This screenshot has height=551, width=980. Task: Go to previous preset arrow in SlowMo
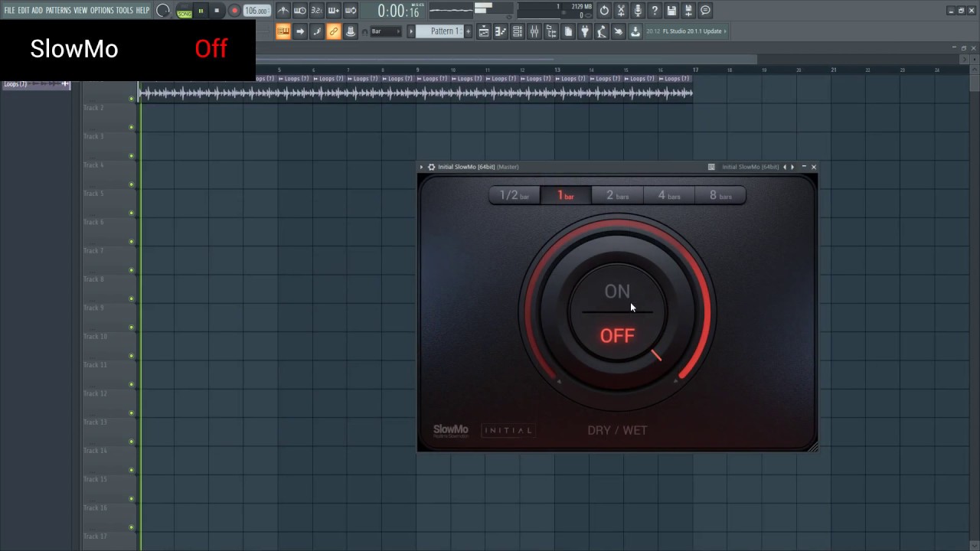784,167
